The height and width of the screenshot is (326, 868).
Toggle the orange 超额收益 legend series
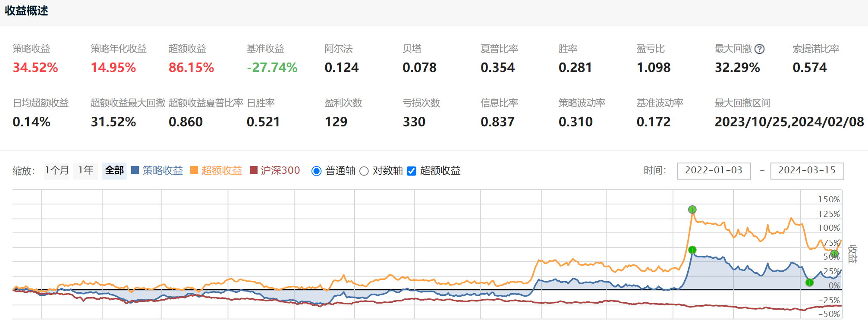[x=216, y=170]
